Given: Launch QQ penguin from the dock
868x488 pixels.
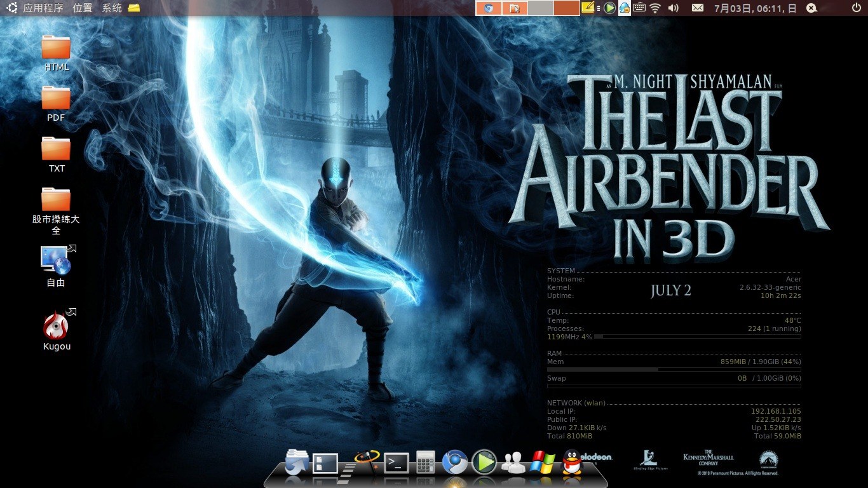Looking at the screenshot, I should 572,462.
